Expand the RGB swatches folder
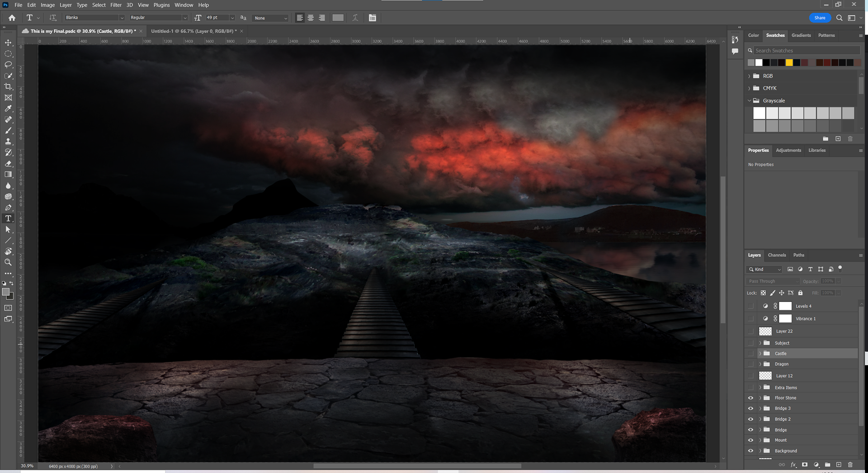 pos(749,76)
